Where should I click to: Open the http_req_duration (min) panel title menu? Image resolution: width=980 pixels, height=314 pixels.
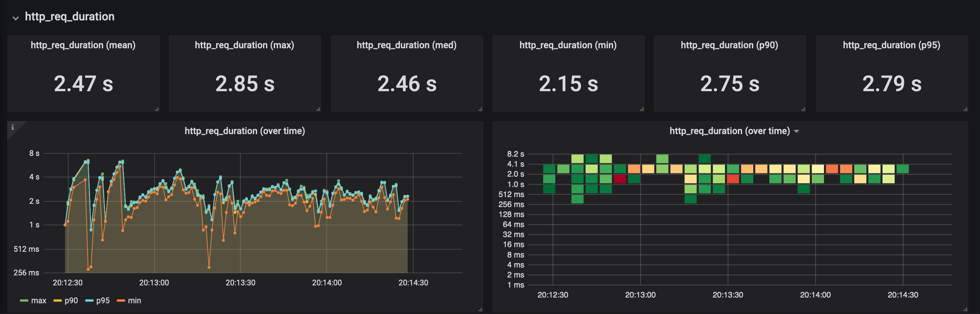(x=568, y=45)
